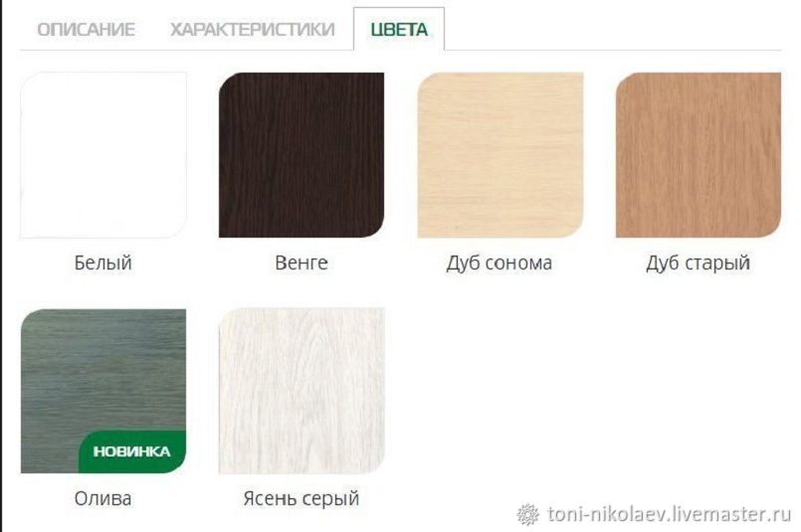Click the Венге label text

[301, 263]
